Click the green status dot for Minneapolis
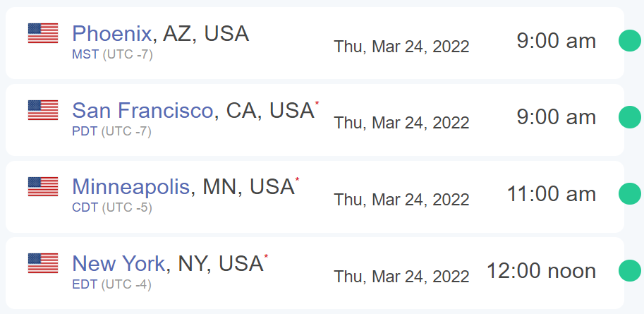 coord(630,193)
